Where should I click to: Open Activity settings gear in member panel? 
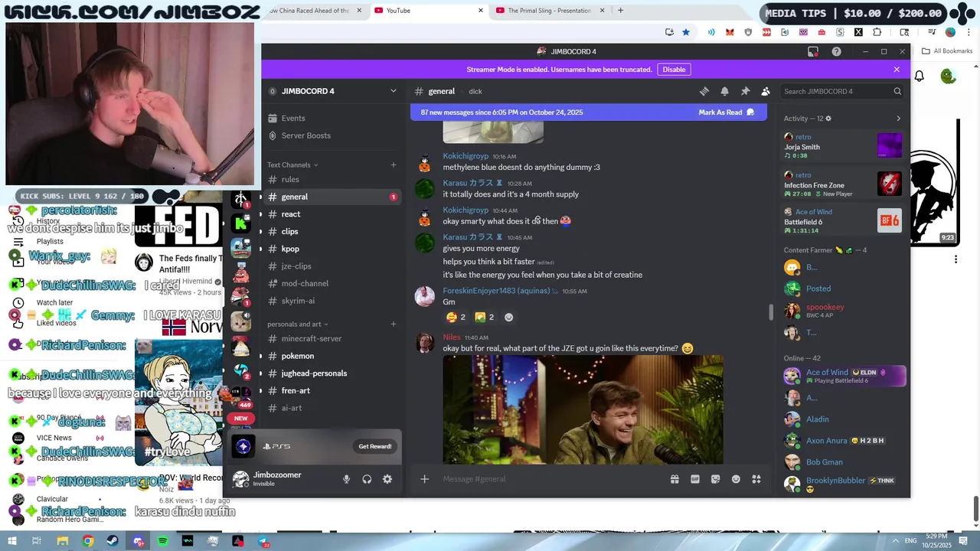828,119
